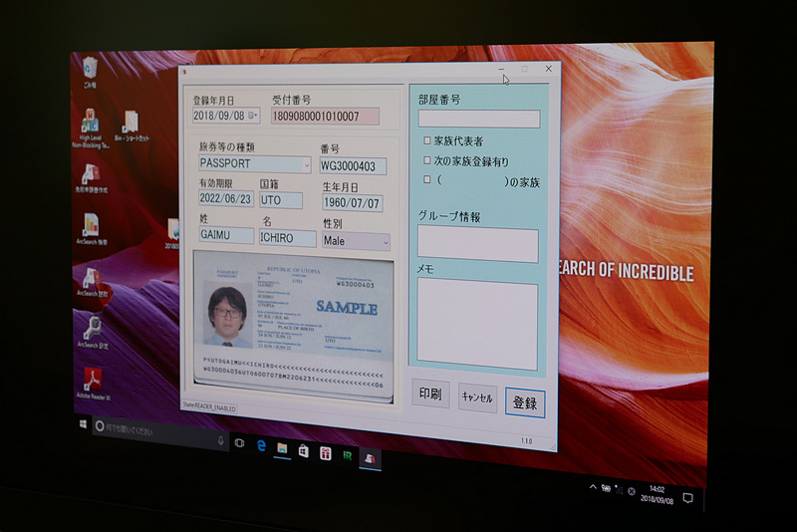Launch Adobe Reader XI from the desktop
This screenshot has height=532, width=797.
click(93, 385)
